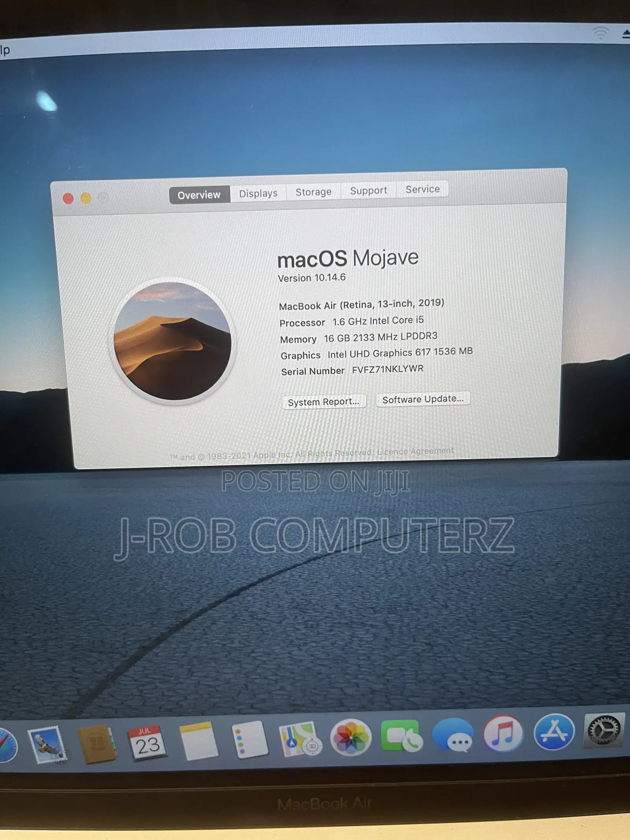Screen dimensions: 630x840
Task: Launch Reminders from the dock
Action: pyautogui.click(x=249, y=739)
